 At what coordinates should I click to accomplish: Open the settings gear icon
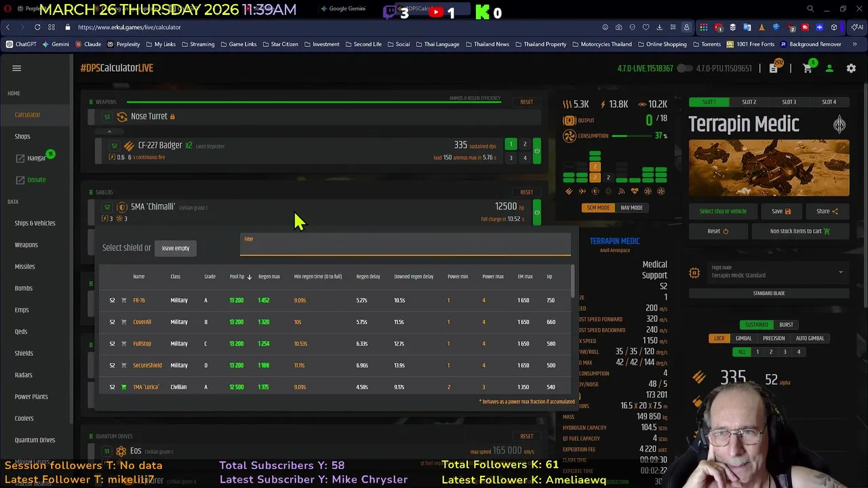click(851, 68)
